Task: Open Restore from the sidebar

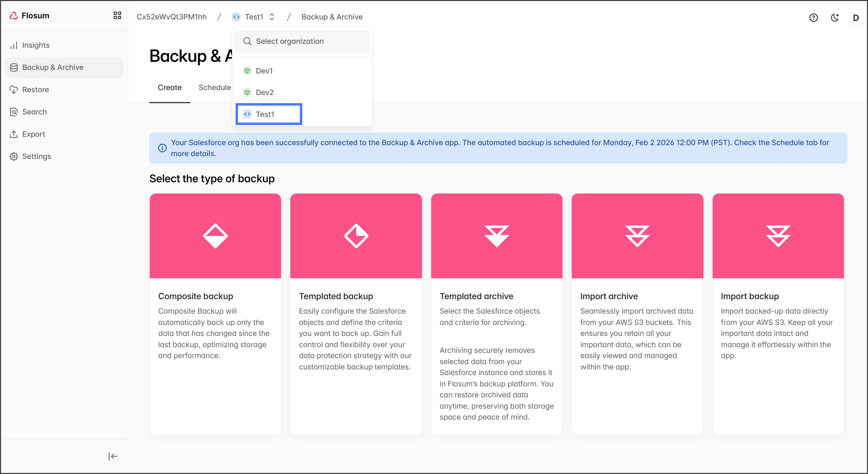Action: [x=35, y=90]
